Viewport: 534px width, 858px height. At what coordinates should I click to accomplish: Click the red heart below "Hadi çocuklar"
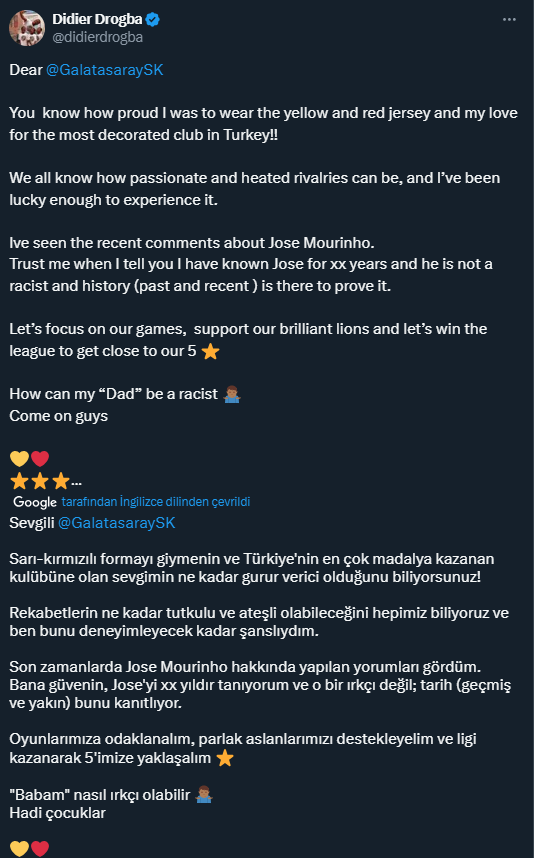pyautogui.click(x=39, y=848)
